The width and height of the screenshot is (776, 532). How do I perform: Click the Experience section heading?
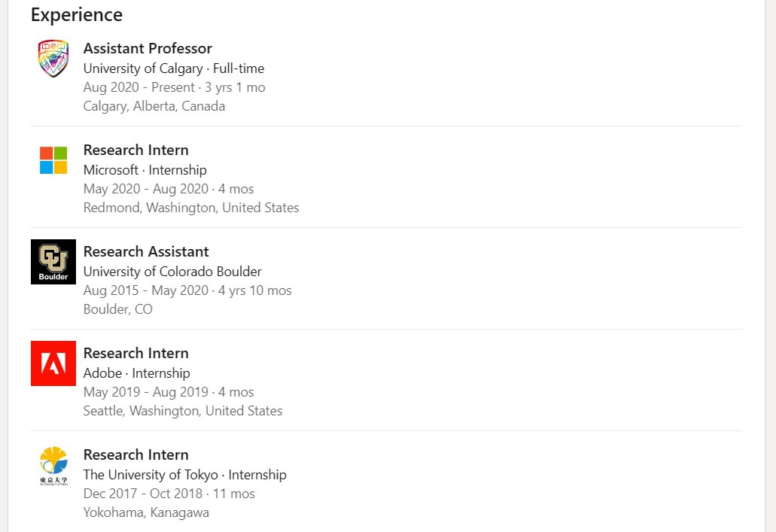coord(77,14)
